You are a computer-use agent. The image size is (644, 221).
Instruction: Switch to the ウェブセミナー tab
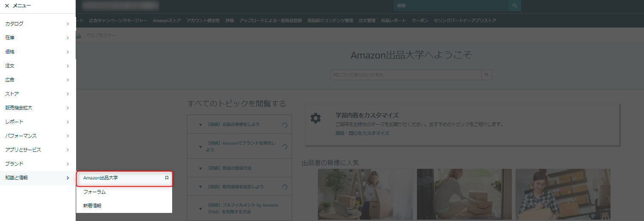pos(101,35)
